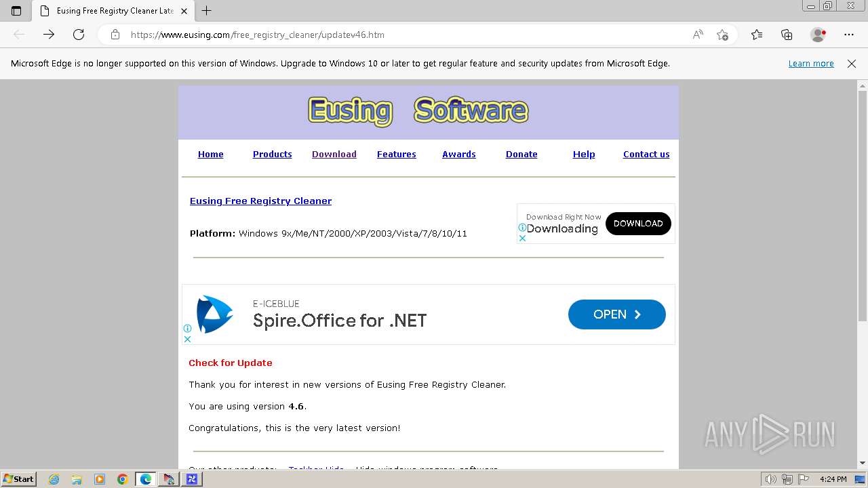Dismiss the Edge unsupported notification bar
This screenshot has width=868, height=488.
[852, 64]
